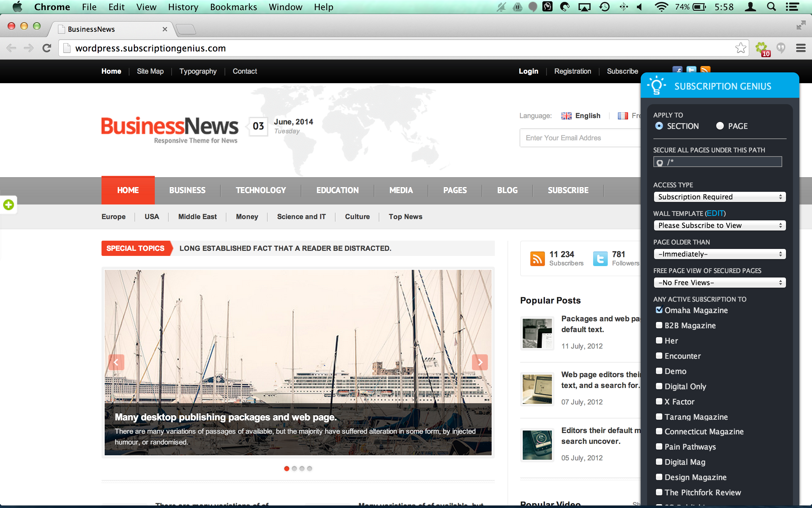Close the BusinessNews tab
The image size is (812, 508).
coord(165,29)
